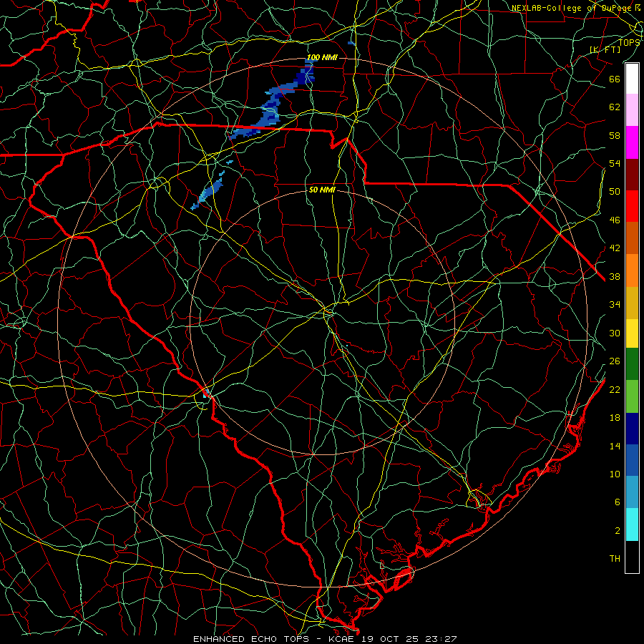Click the cyan legend swatch near 2
The width and height of the screenshot is (644, 644).
click(x=632, y=525)
